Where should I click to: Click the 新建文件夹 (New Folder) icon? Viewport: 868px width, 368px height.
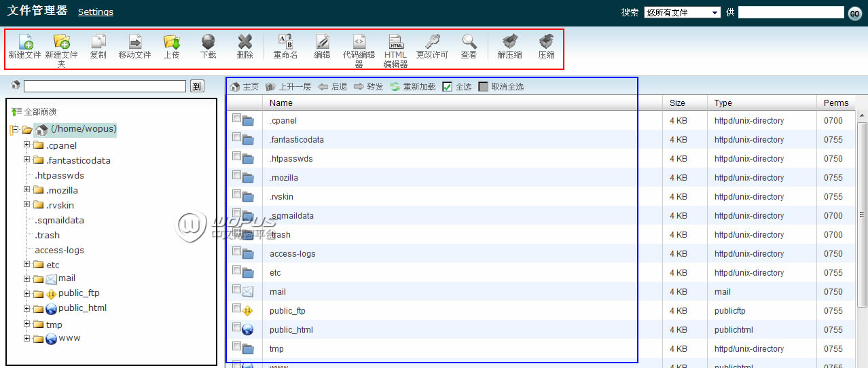point(62,41)
